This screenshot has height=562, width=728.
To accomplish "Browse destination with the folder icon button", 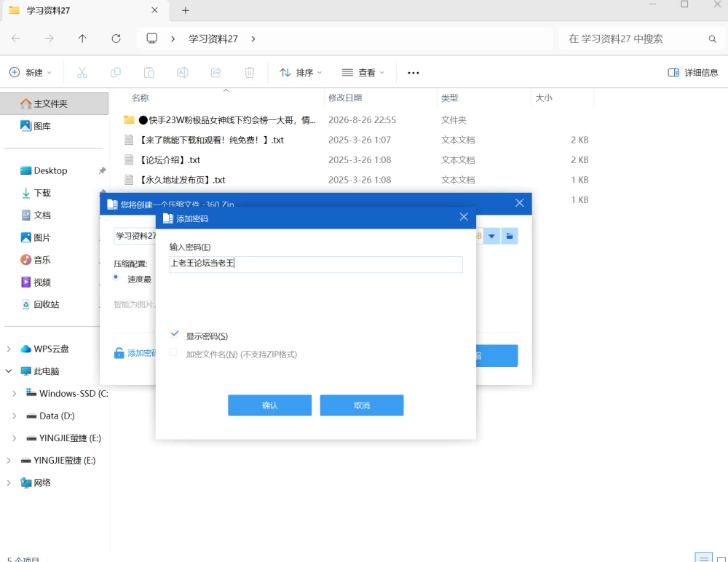I will click(x=510, y=236).
